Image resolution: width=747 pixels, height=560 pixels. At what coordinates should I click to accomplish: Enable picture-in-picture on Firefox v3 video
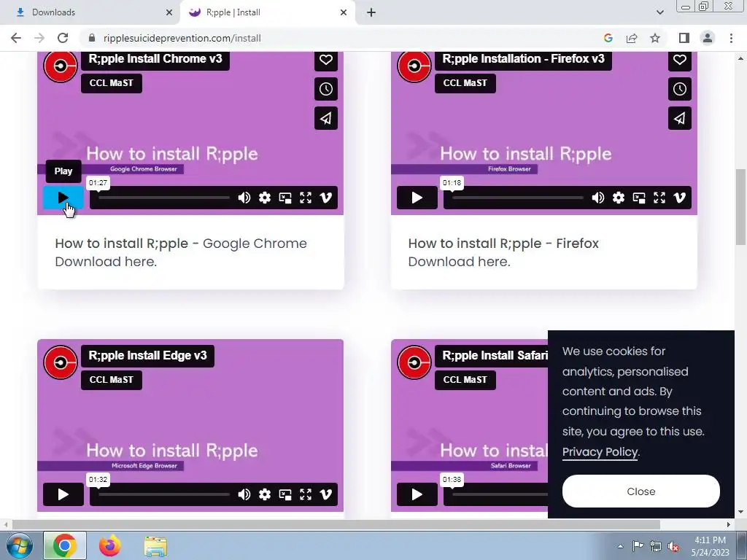639,198
